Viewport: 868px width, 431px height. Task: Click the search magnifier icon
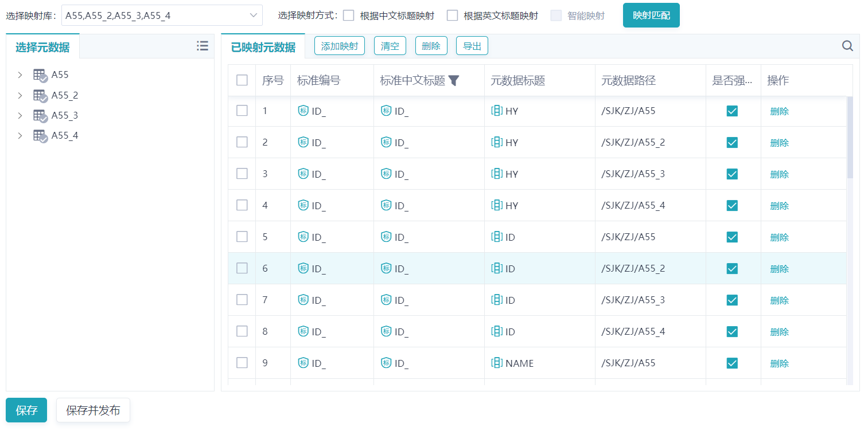tap(847, 46)
